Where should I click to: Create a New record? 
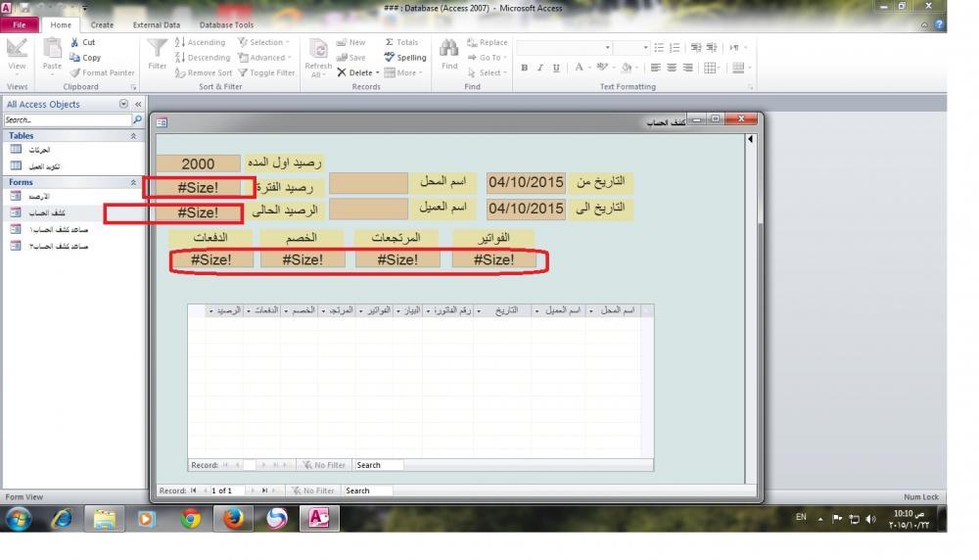350,42
